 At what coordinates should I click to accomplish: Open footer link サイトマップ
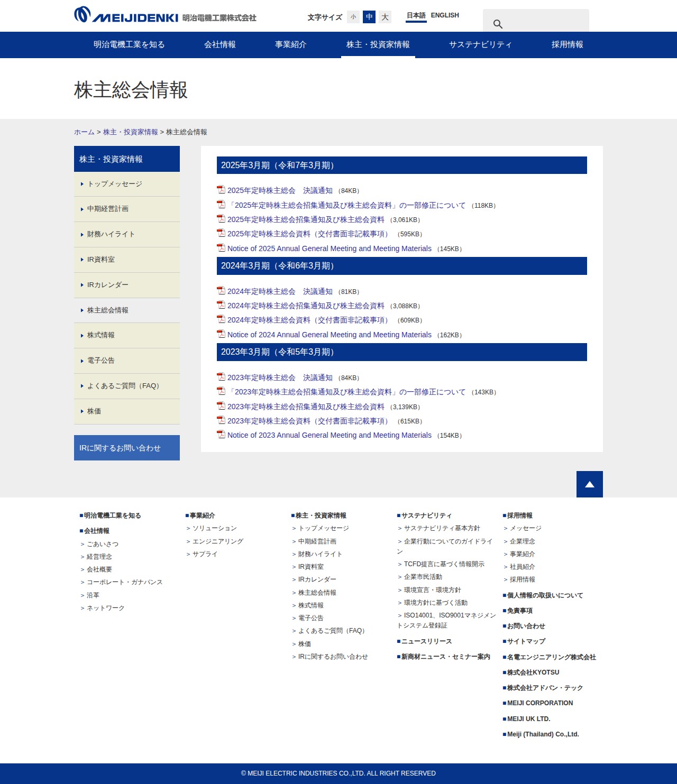(526, 641)
